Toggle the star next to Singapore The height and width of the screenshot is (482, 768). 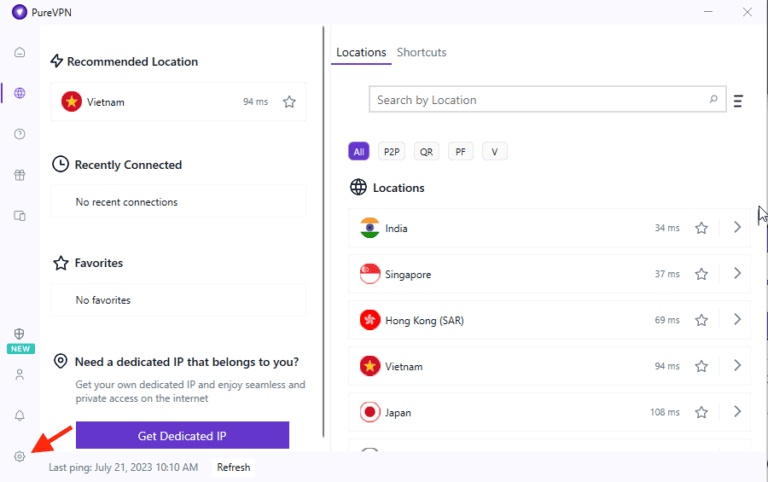pos(701,274)
